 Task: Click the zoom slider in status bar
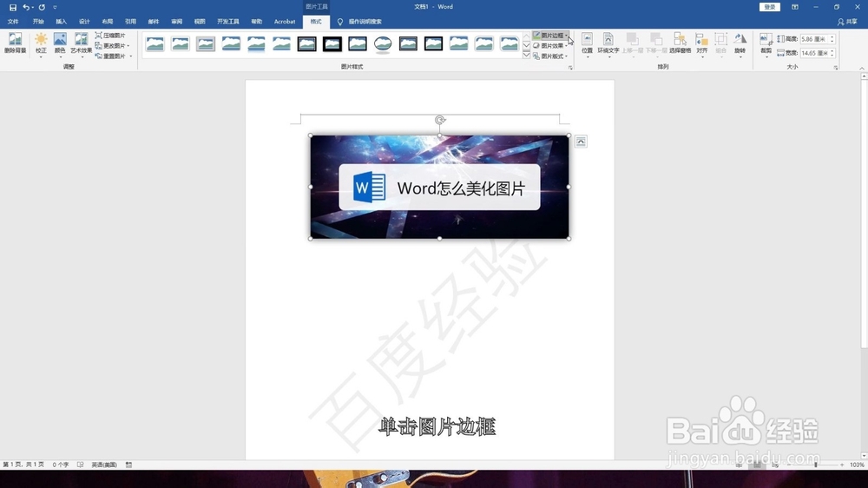815,465
